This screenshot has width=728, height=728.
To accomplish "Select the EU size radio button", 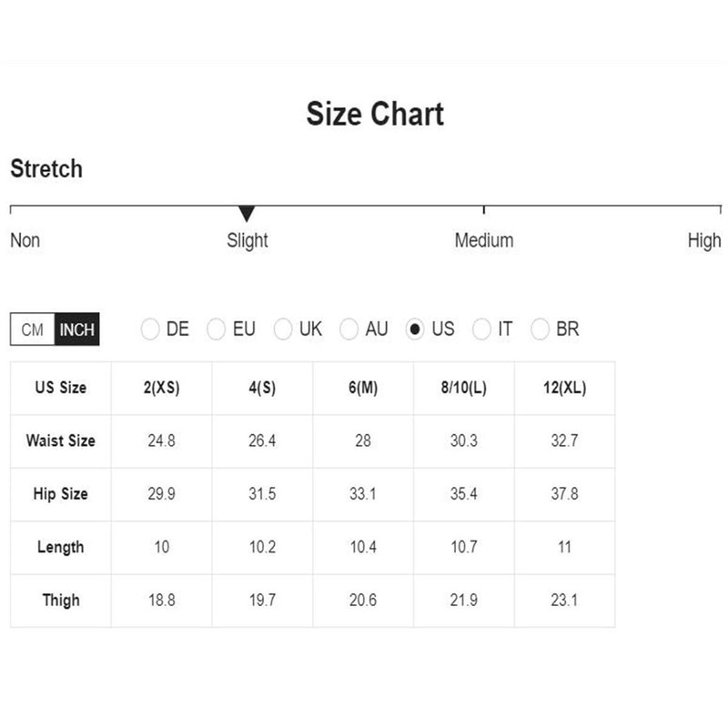I will click(x=217, y=329).
